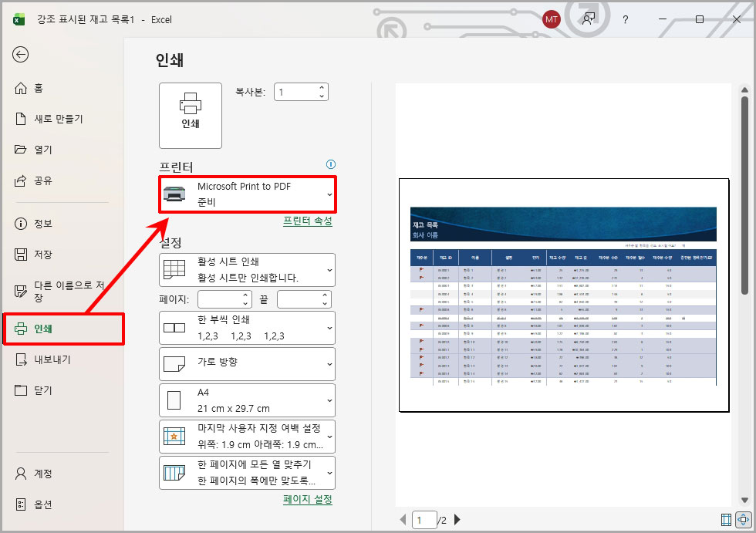
Task: Click the share people icon near title bar
Action: [x=588, y=19]
